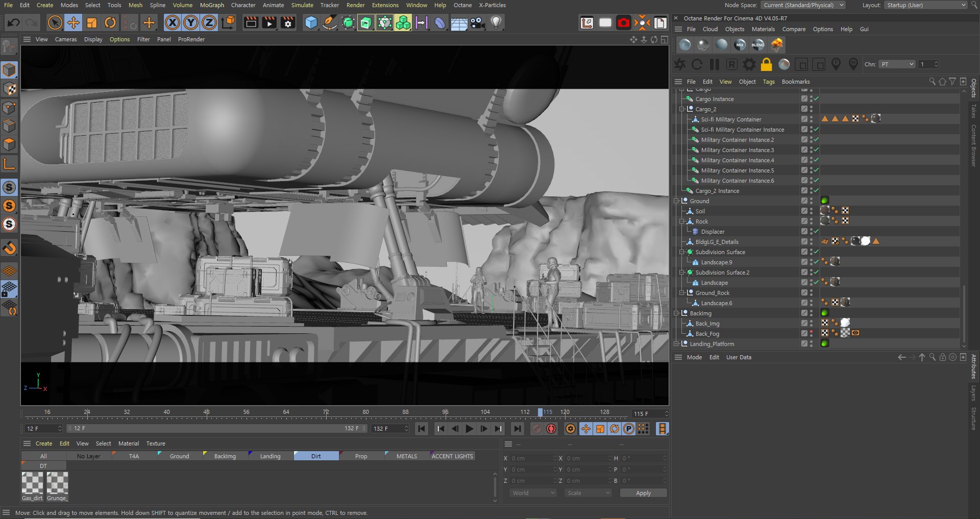Open Octane settings gear icon
Screen dimensions: 980x519
(749, 64)
